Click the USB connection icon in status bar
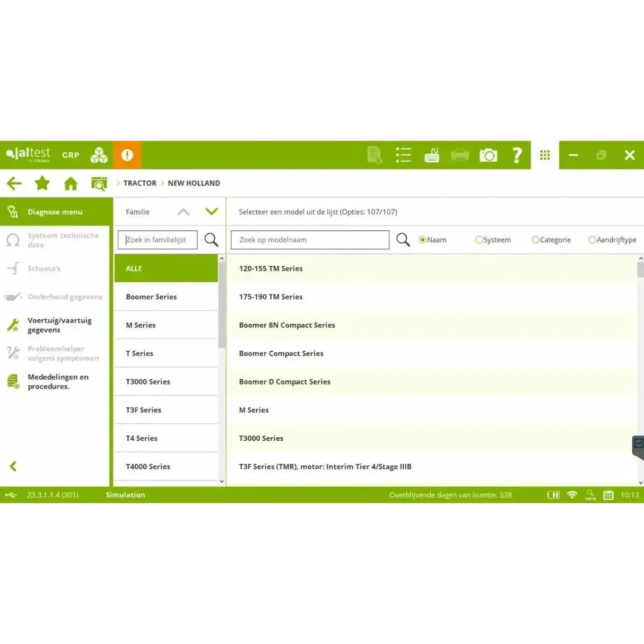 click(x=11, y=495)
